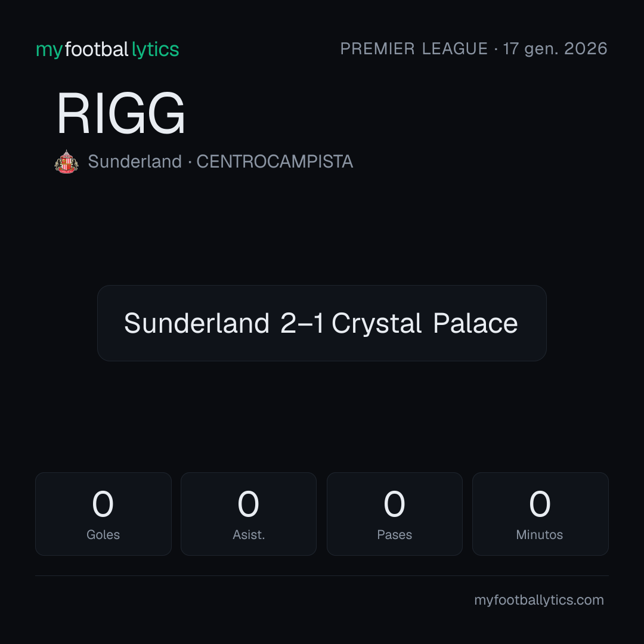
Task: Click the 'my' part of the logo
Action: (x=49, y=51)
